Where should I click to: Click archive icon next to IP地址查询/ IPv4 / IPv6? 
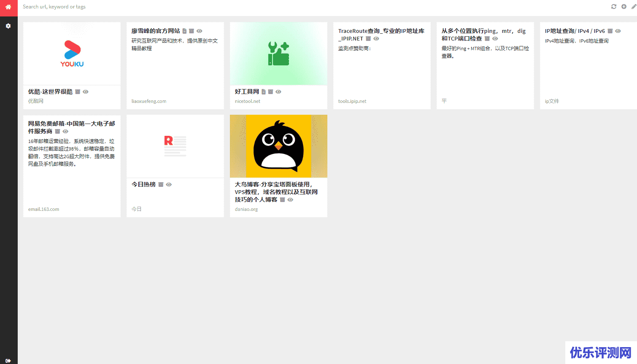coord(610,31)
